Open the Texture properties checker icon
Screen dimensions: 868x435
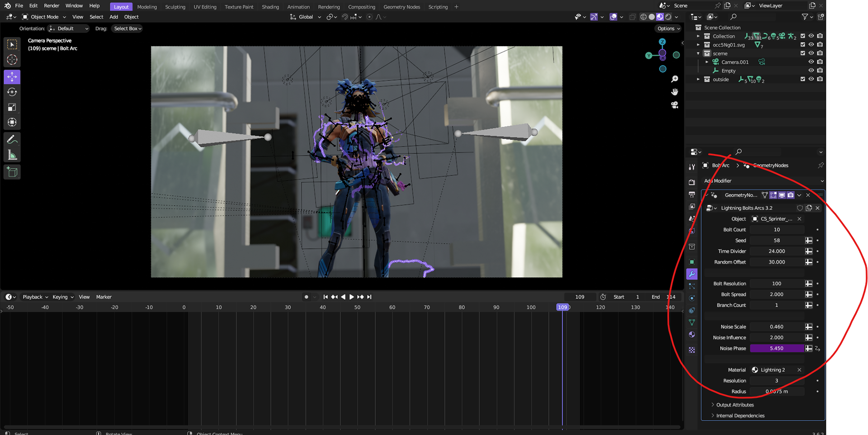click(692, 350)
